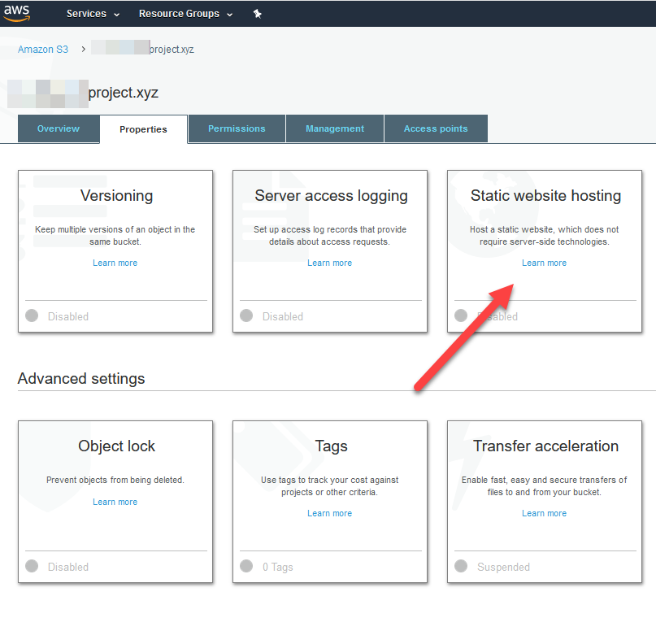The height and width of the screenshot is (644, 656).
Task: Open the Access points tab
Action: [x=436, y=128]
